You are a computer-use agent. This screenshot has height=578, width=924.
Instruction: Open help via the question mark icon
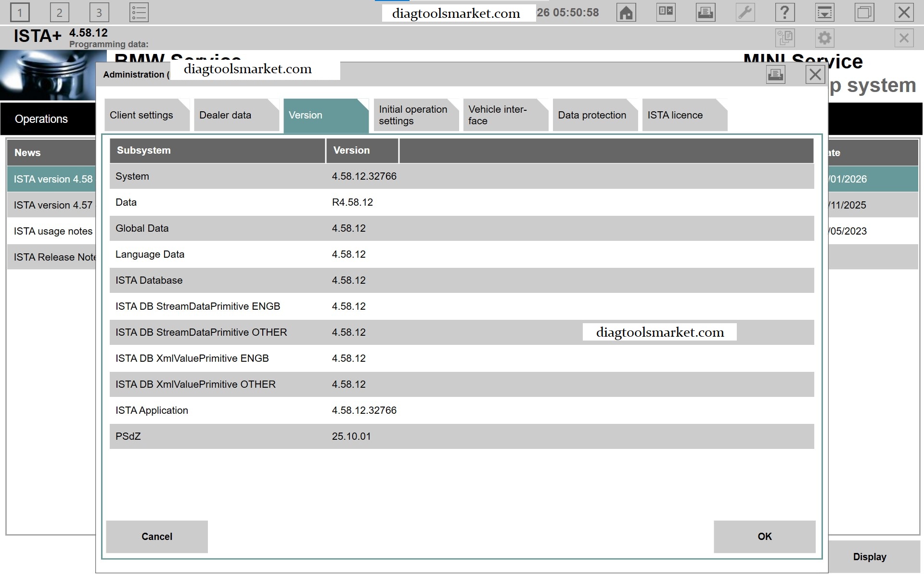785,13
